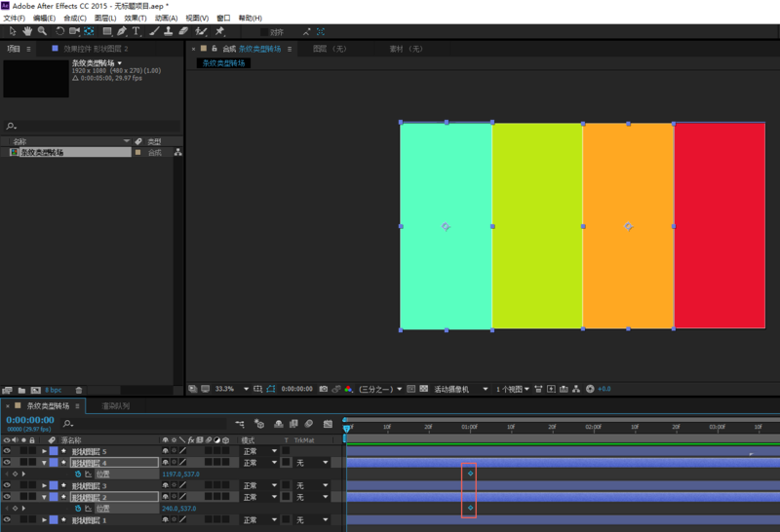The image size is (780, 532).
Task: Click label color swatch of 形状图层 1
Action: (54, 519)
